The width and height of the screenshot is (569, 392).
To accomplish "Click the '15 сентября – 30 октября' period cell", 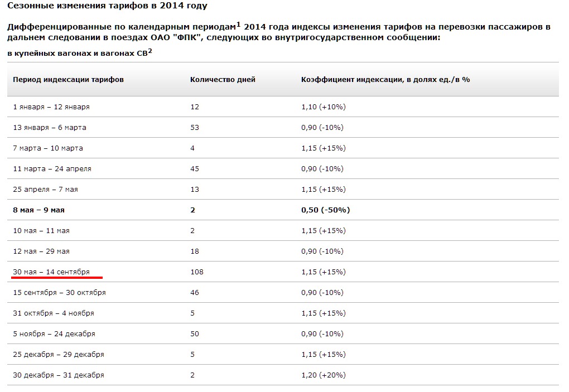I will click(x=59, y=293).
